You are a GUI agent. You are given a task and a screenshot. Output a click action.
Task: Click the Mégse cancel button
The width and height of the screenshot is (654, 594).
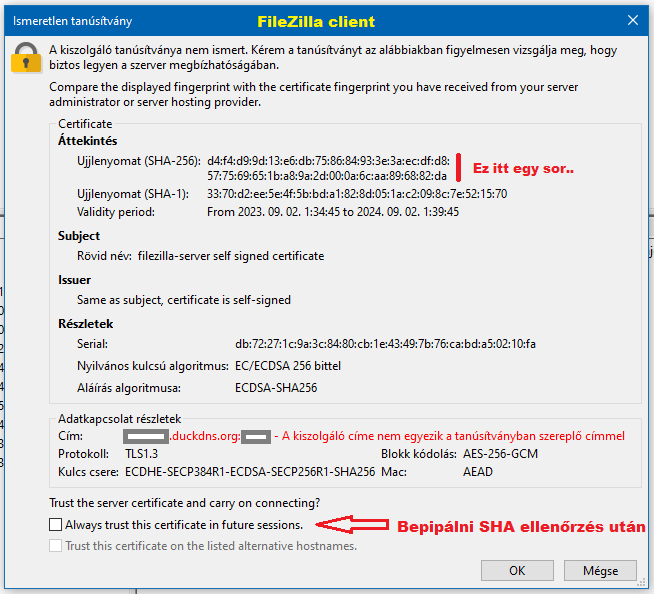click(600, 570)
